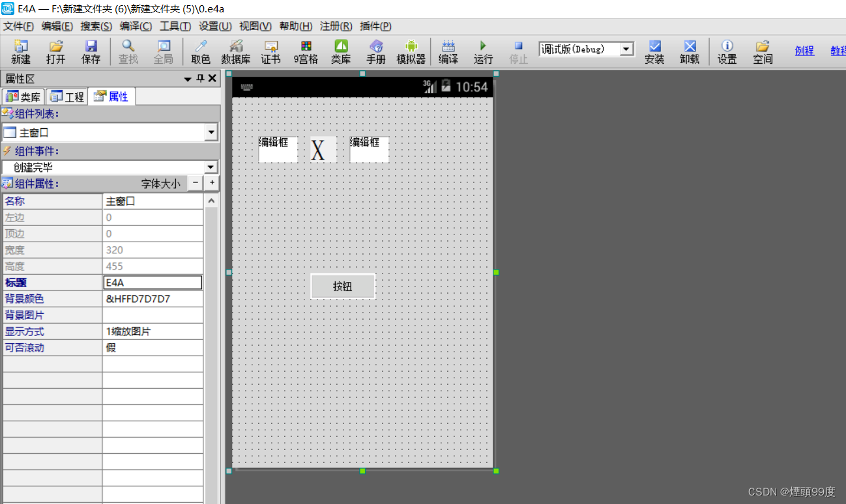Click the 名称 value 主窗口

coord(153,201)
